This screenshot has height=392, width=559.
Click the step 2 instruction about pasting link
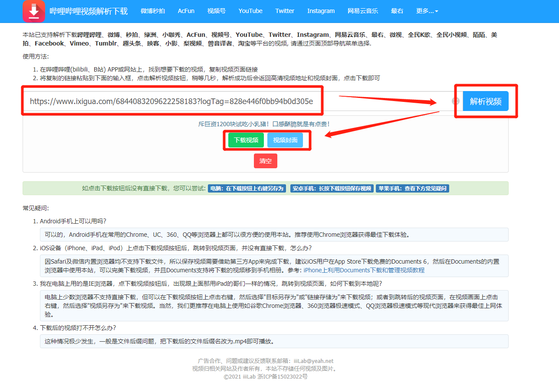(x=210, y=78)
